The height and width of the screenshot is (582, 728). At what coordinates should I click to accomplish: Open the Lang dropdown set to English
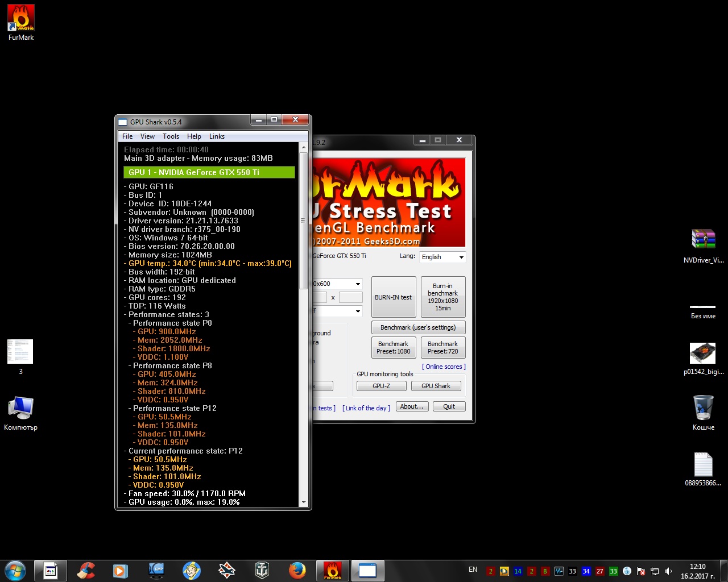click(x=442, y=257)
